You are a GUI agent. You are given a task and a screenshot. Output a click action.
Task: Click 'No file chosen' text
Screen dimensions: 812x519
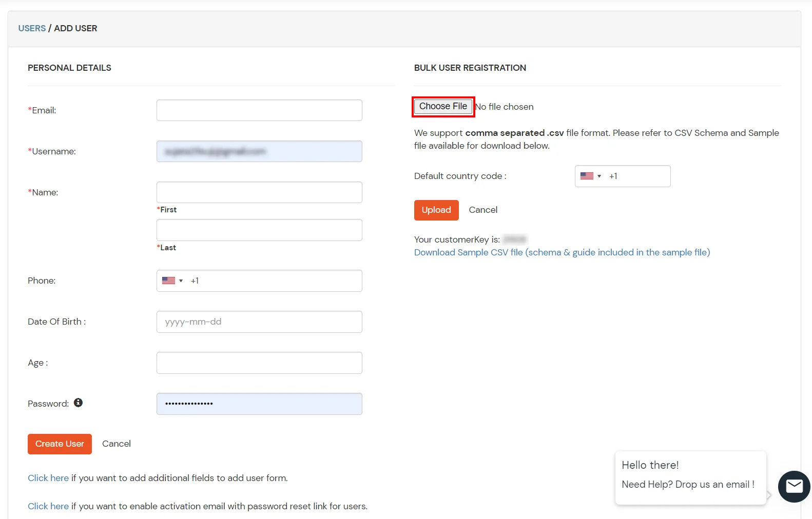(504, 107)
